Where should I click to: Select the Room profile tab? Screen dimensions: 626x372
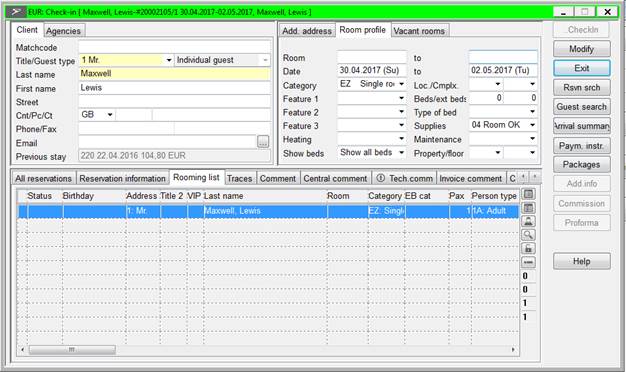click(363, 30)
